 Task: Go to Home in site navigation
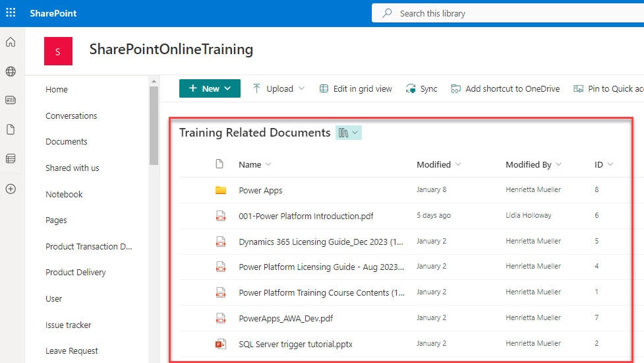click(x=57, y=89)
